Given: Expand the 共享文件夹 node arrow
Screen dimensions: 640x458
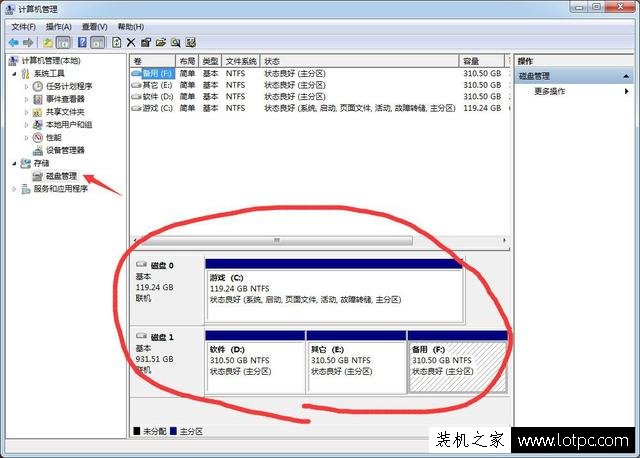Looking at the screenshot, I should 26,112.
